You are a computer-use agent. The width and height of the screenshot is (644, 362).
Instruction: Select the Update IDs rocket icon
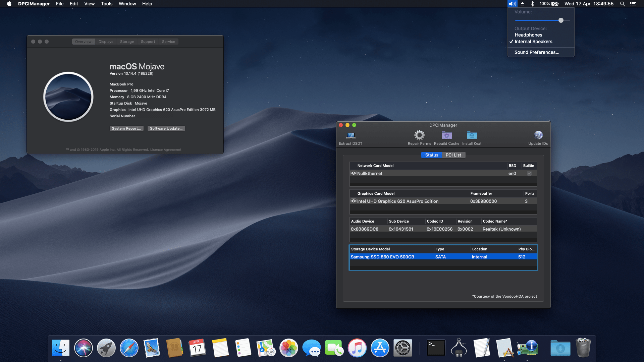point(538,135)
